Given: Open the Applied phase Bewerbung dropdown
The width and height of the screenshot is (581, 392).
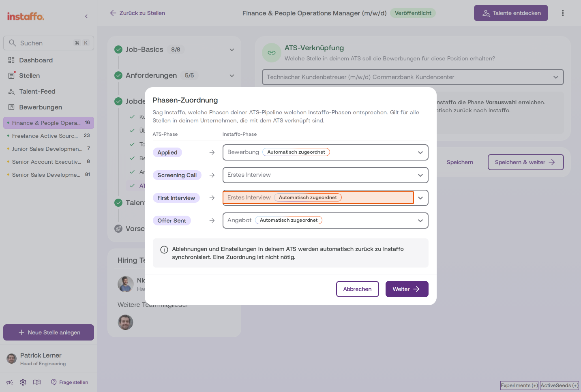Looking at the screenshot, I should coord(326,152).
